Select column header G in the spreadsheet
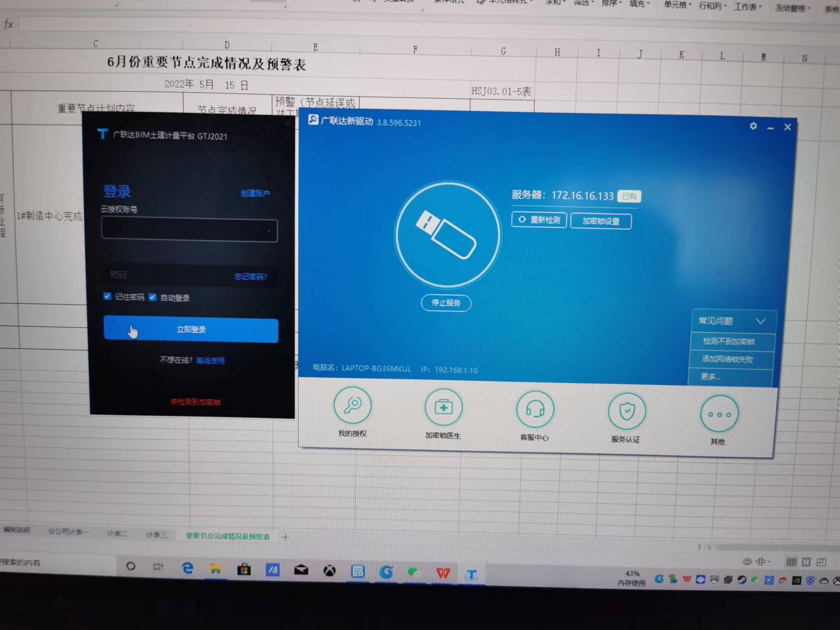The width and height of the screenshot is (840, 630). (503, 51)
